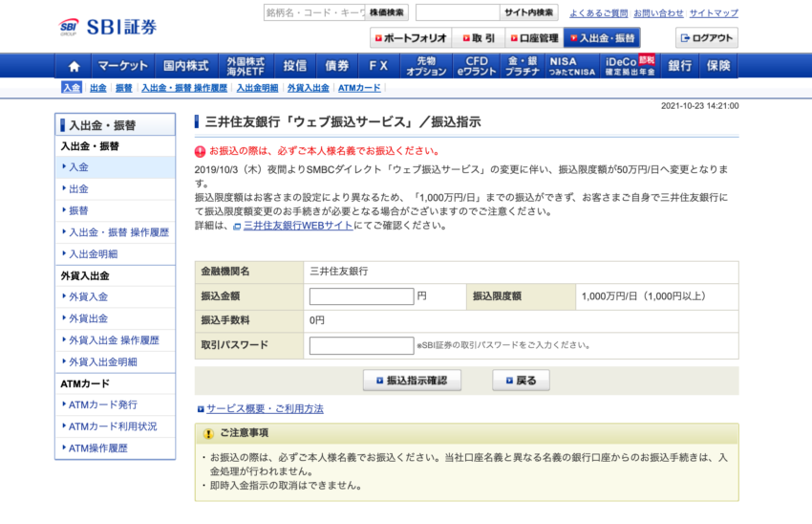Image resolution: width=812 pixels, height=524 pixels.
Task: Focus the 振込金額 amount field
Action: [361, 296]
